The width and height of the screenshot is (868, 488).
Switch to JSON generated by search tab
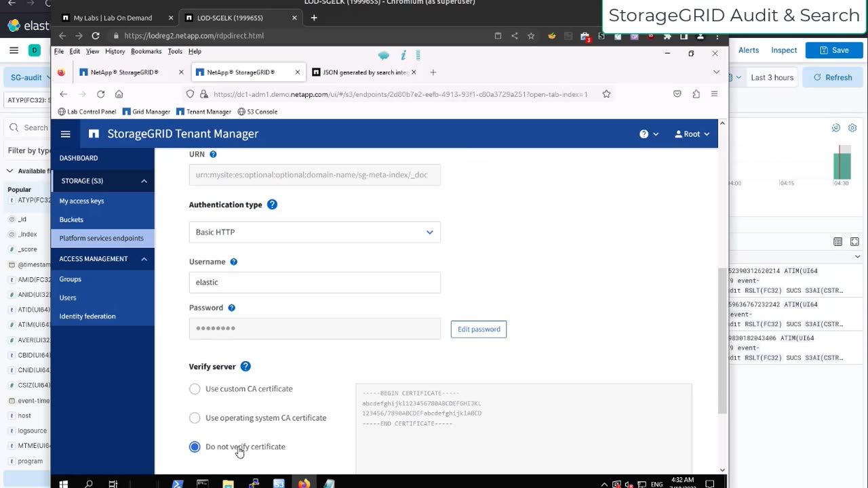(364, 73)
